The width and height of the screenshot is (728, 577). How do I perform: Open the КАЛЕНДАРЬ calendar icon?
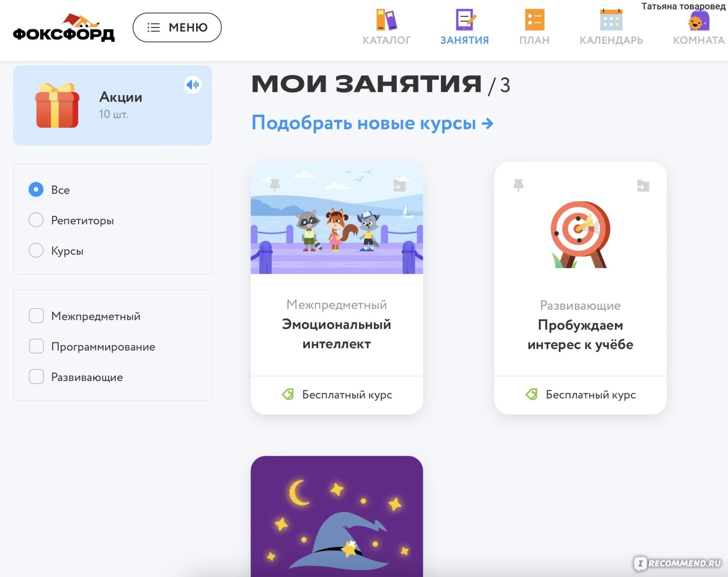(611, 20)
